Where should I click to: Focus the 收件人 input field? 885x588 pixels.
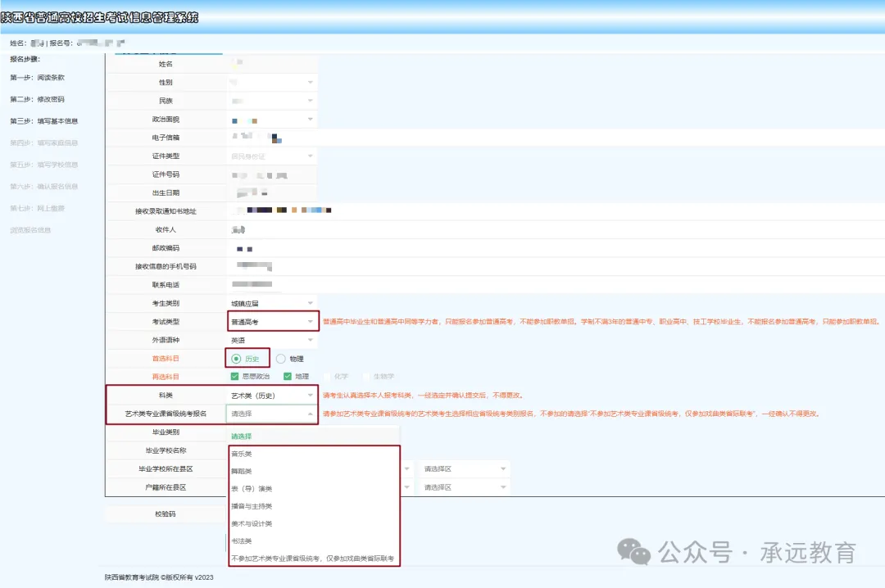[x=556, y=229]
